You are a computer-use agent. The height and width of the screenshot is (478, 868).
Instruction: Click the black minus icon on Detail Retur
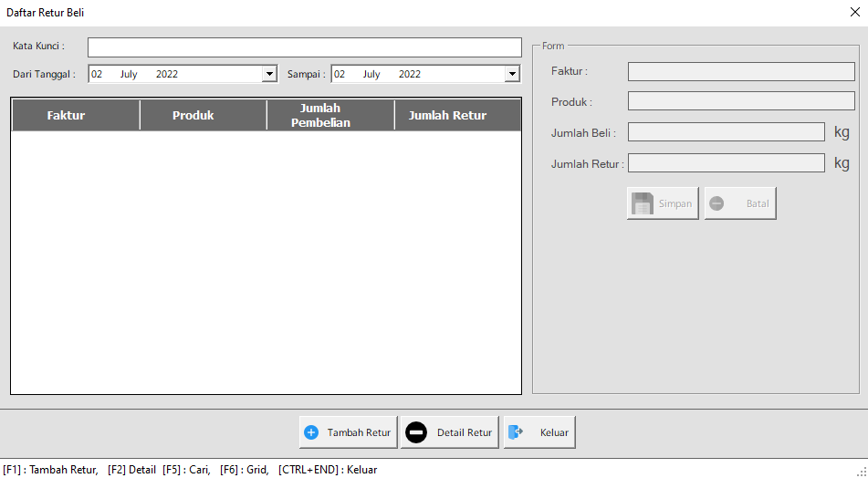click(x=416, y=432)
